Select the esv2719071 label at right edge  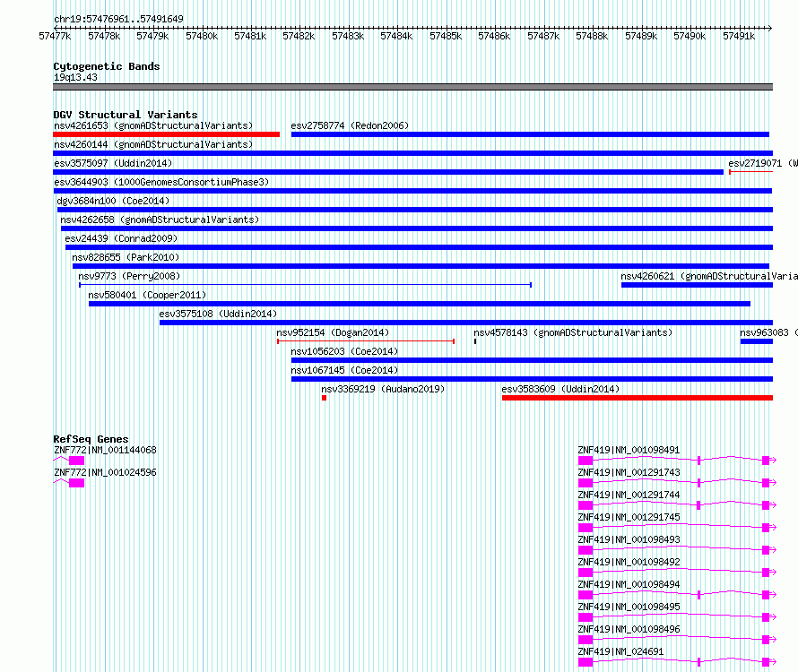(762, 163)
